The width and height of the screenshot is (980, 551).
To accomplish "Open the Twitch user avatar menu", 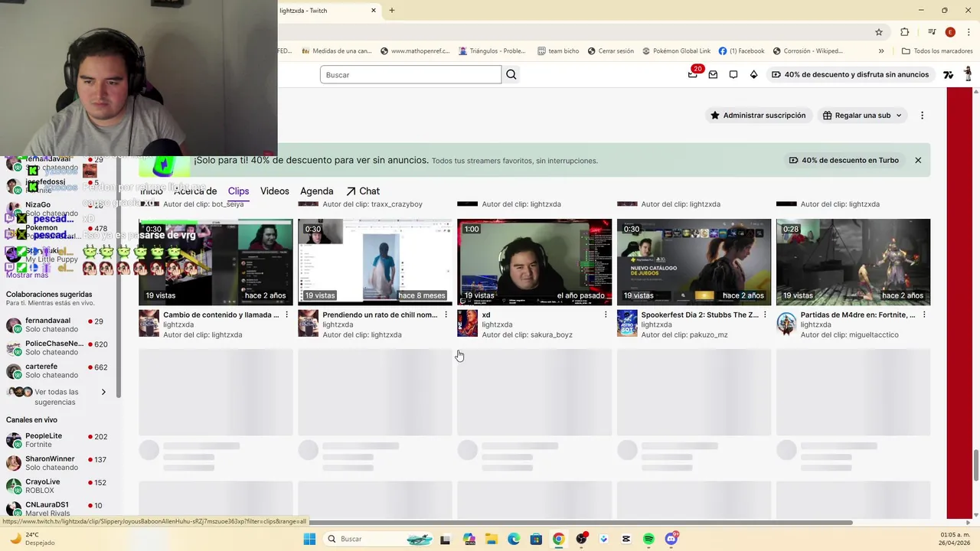I will point(968,74).
